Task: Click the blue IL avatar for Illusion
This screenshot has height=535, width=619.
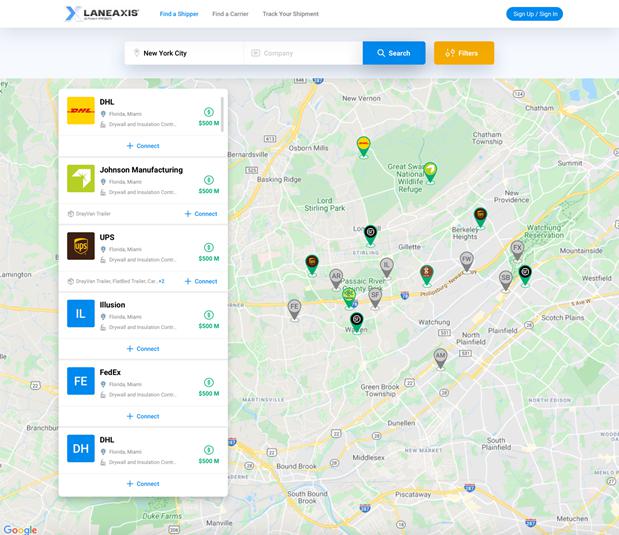Action: pos(81,314)
